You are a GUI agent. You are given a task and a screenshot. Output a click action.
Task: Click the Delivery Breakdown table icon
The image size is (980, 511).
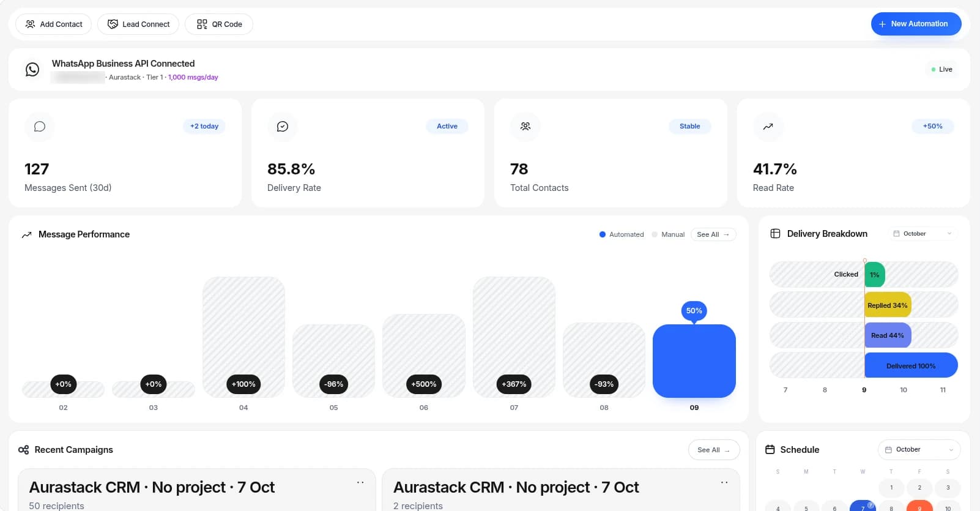tap(775, 234)
